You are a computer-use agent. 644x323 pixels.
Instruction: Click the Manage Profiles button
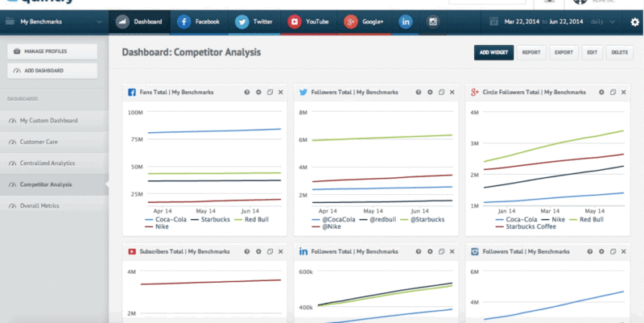52,52
